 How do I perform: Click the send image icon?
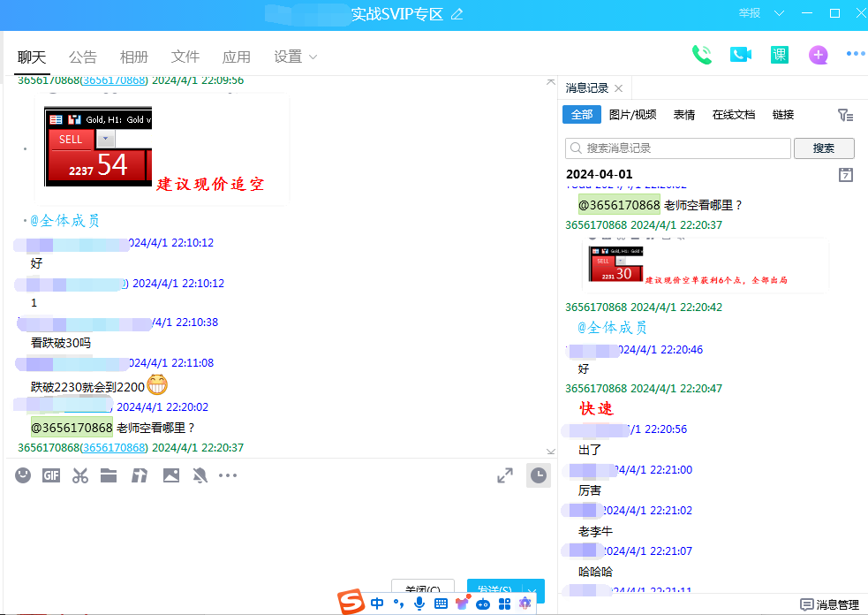[x=170, y=476]
